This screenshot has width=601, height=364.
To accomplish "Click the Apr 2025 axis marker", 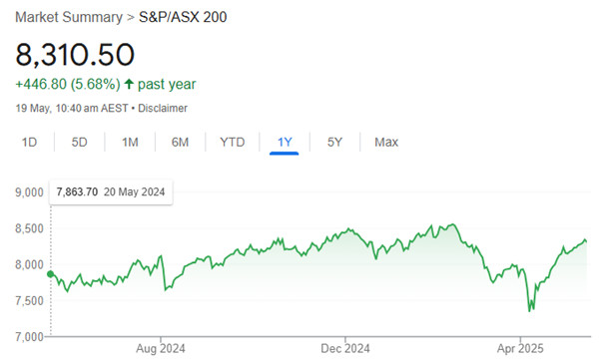I will click(x=520, y=348).
